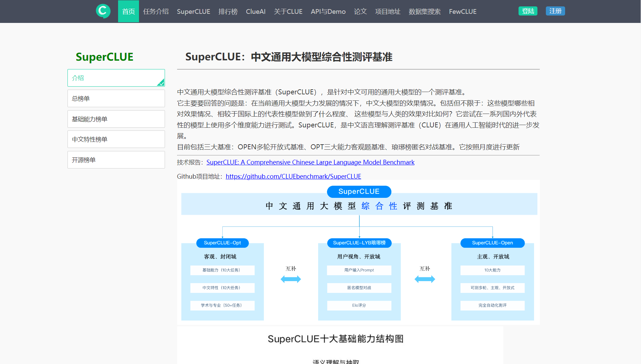Click the SuperCLUE-Opt label in diagram
Image resolution: width=641 pixels, height=364 pixels.
click(222, 243)
